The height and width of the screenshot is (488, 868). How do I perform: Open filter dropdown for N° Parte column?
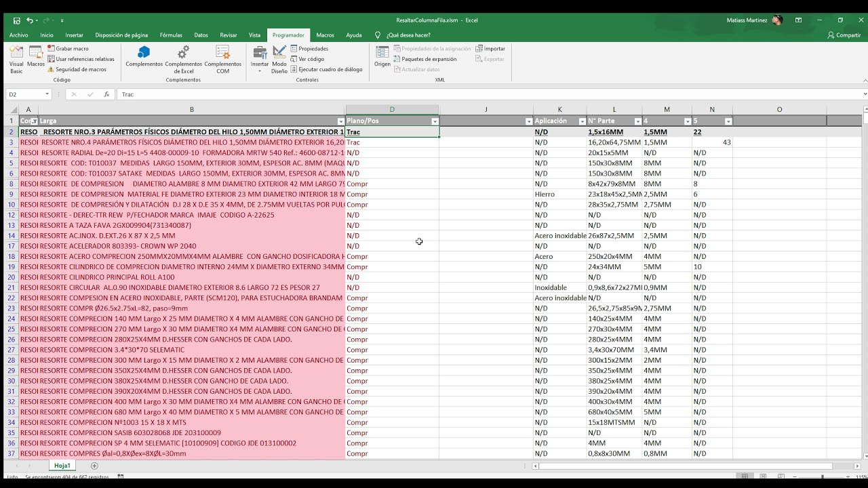pos(637,121)
